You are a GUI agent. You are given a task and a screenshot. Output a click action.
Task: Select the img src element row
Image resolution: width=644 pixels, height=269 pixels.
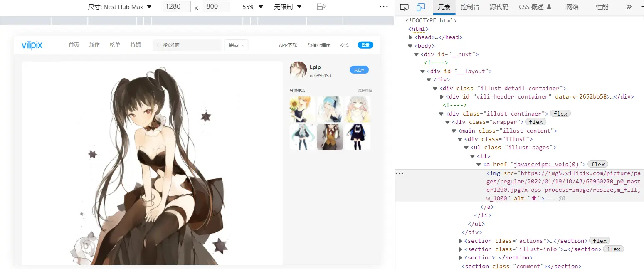tap(519, 186)
